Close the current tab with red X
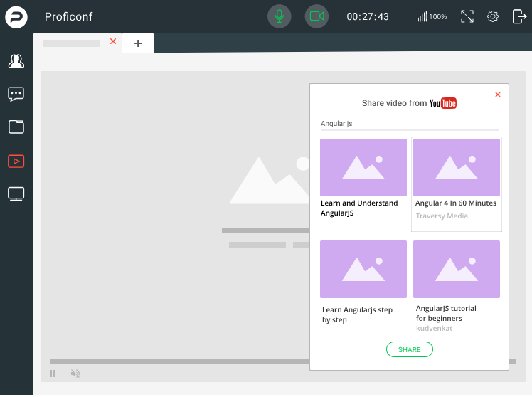 (113, 41)
